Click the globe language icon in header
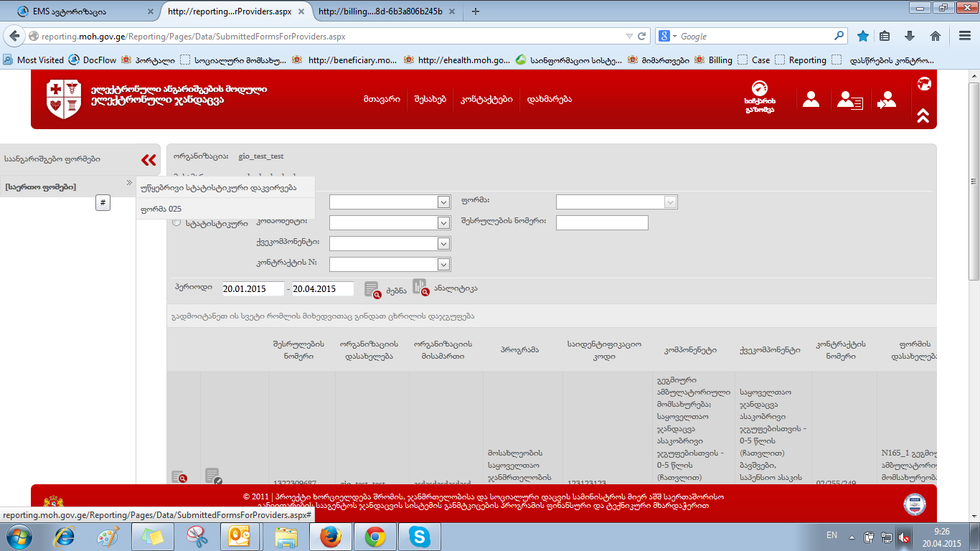This screenshot has width=980, height=551. click(924, 84)
